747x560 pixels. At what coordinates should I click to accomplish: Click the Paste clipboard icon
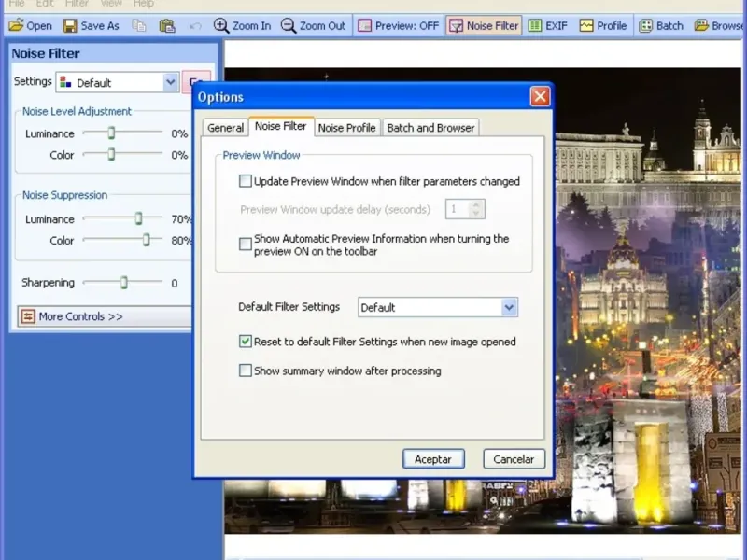167,26
